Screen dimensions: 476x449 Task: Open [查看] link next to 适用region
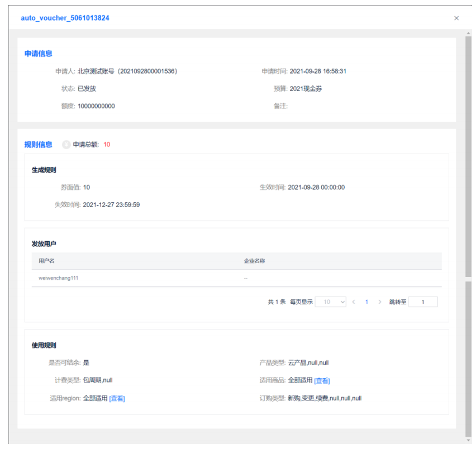coord(117,399)
